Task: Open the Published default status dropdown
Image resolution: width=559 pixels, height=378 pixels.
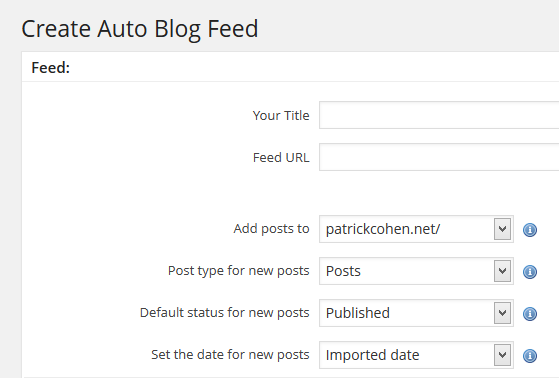Action: 416,313
